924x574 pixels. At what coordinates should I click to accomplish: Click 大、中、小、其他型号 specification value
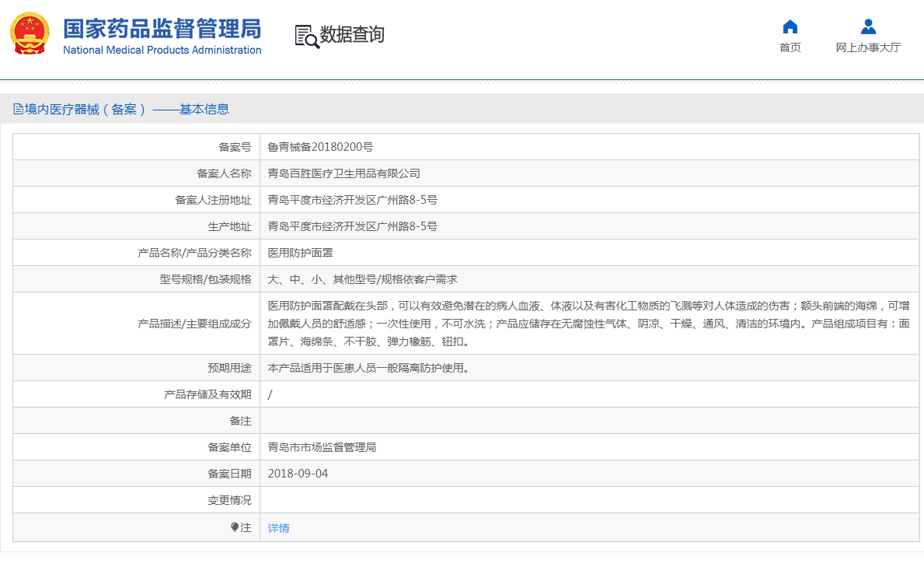(x=362, y=280)
